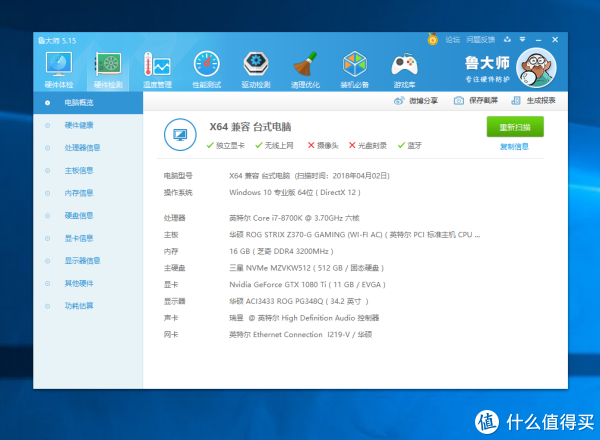Viewport: 600px width, 440px height.
Task: Click the 摄像头 status indicator
Action: pyautogui.click(x=323, y=145)
